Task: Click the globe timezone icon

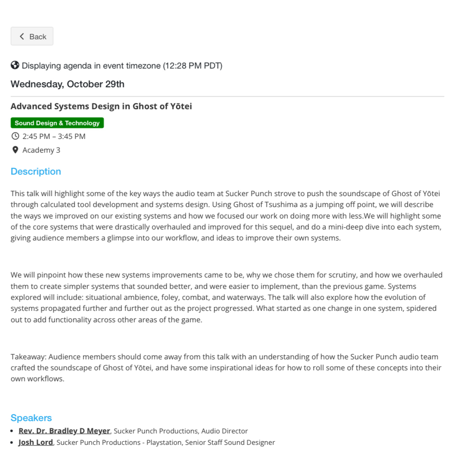Action: pyautogui.click(x=15, y=65)
